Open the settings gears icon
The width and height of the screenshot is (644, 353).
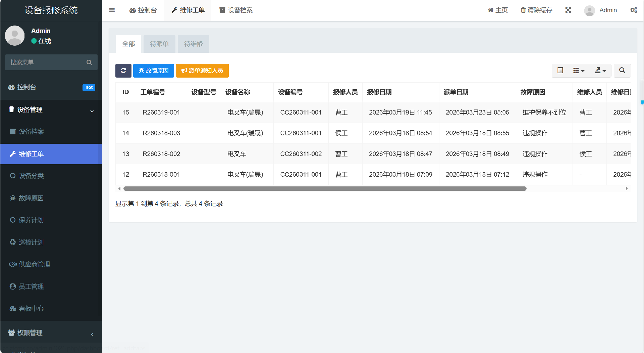633,10
